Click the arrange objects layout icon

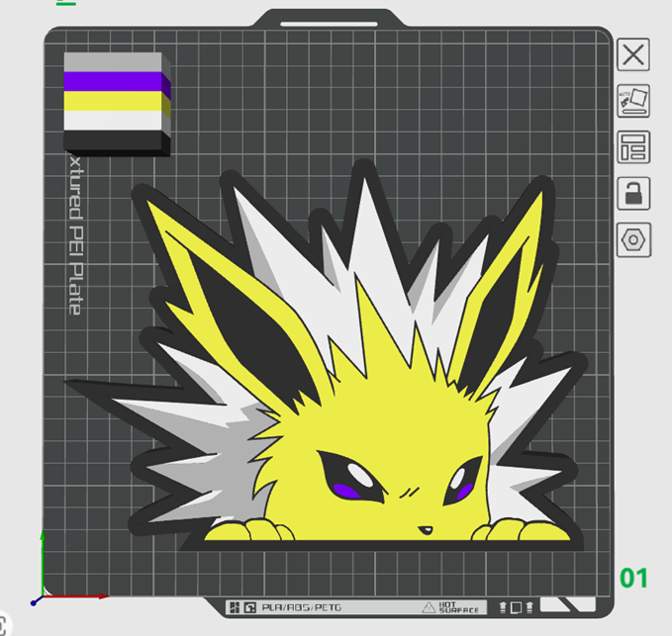[633, 146]
